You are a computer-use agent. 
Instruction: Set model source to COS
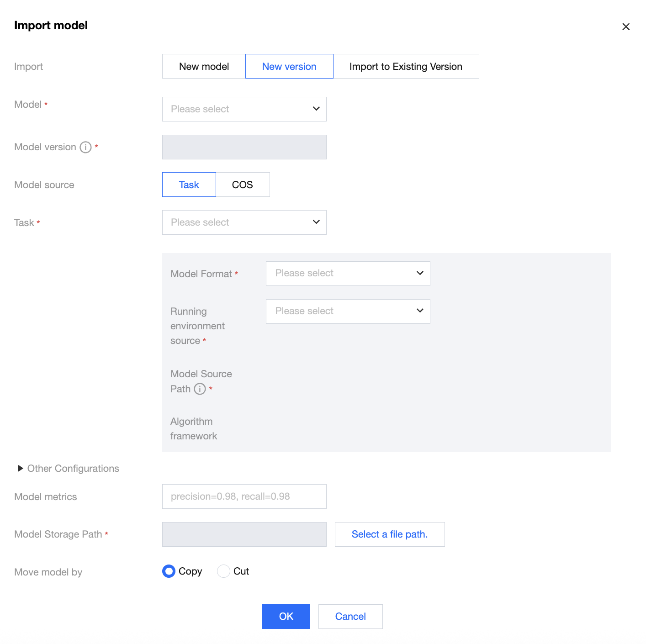point(243,185)
